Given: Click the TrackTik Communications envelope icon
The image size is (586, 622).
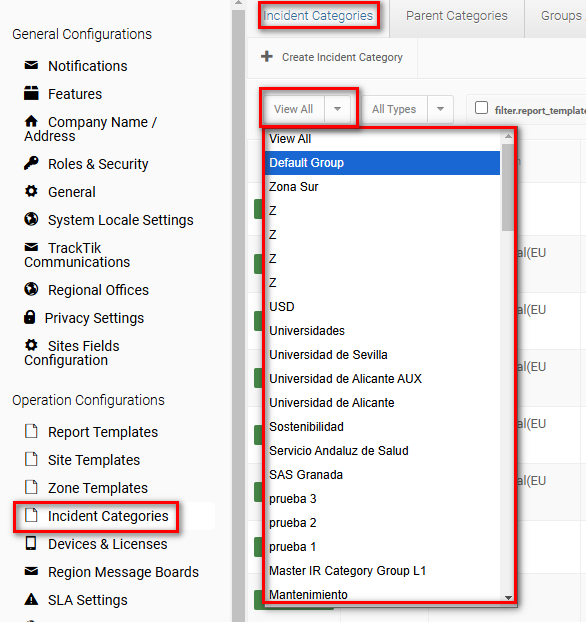Looking at the screenshot, I should (x=31, y=248).
